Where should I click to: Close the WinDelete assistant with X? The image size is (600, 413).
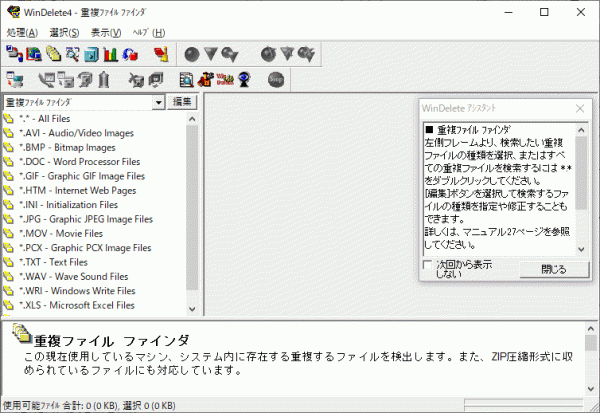click(580, 108)
